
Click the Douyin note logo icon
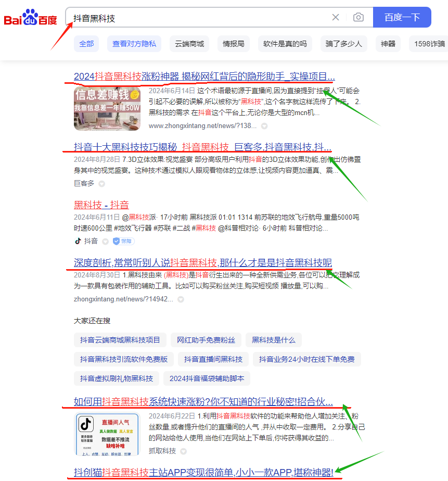tap(78, 241)
